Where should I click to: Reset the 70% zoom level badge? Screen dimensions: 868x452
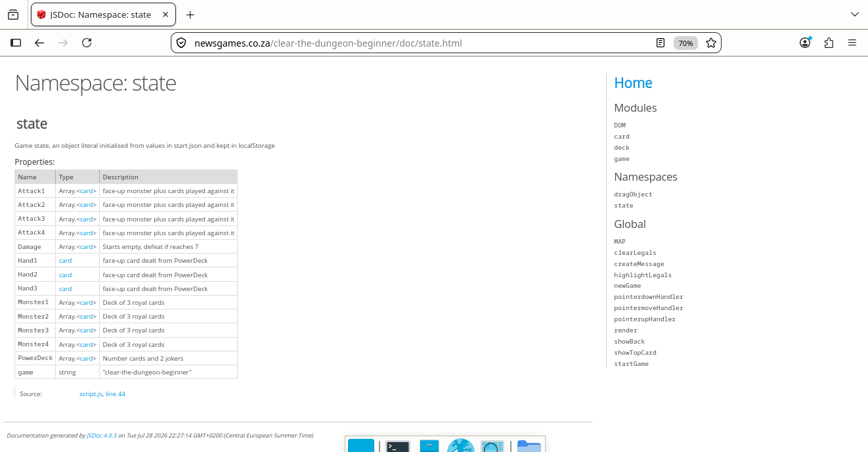point(685,43)
